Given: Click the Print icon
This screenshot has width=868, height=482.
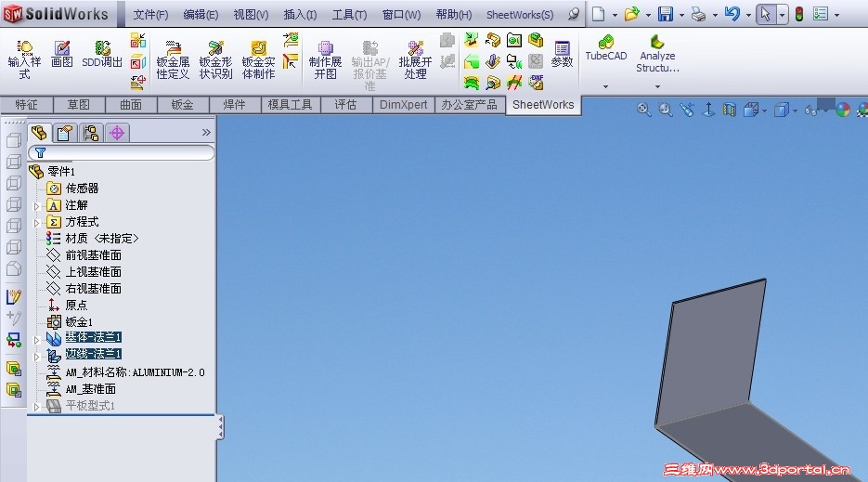Looking at the screenshot, I should point(699,14).
